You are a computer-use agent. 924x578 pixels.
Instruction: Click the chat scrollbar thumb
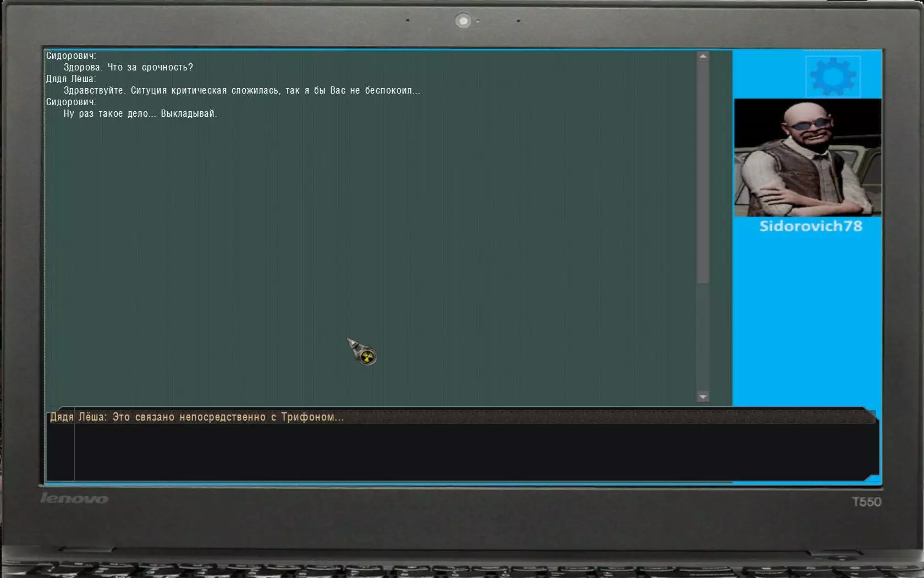click(x=703, y=172)
